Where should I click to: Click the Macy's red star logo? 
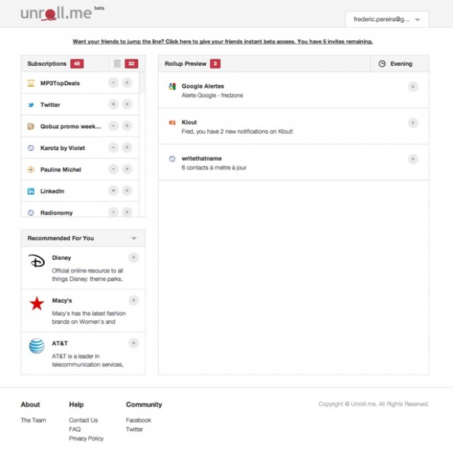coord(37,303)
